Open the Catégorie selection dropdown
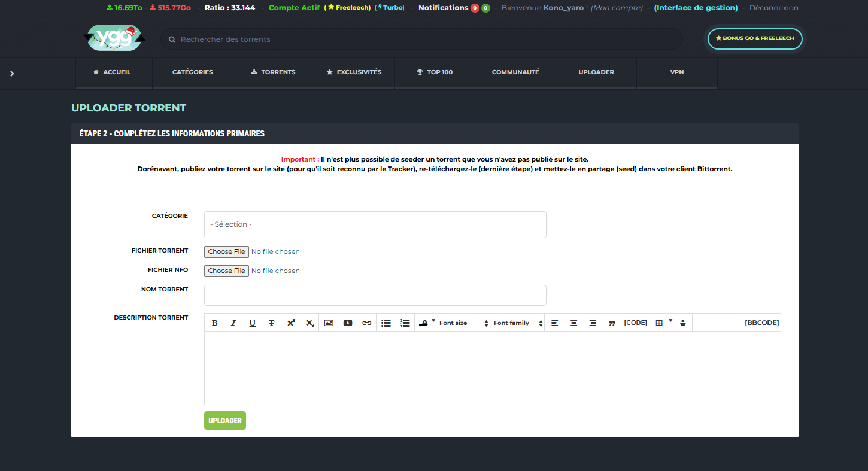868x471 pixels. (375, 224)
